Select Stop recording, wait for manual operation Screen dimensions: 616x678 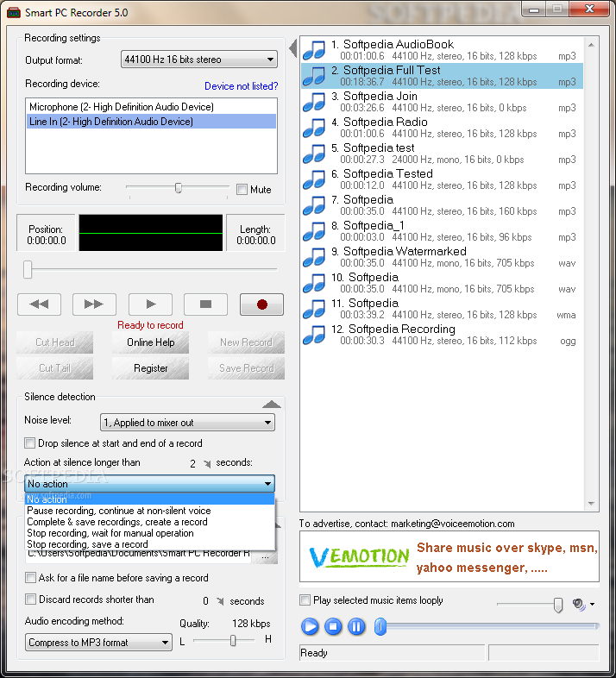[x=149, y=533]
